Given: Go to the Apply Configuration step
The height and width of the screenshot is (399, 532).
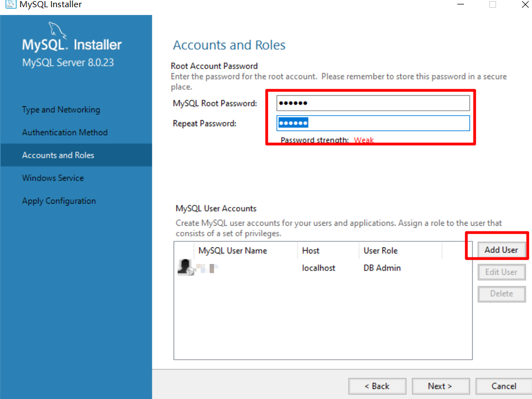Looking at the screenshot, I should pyautogui.click(x=59, y=201).
